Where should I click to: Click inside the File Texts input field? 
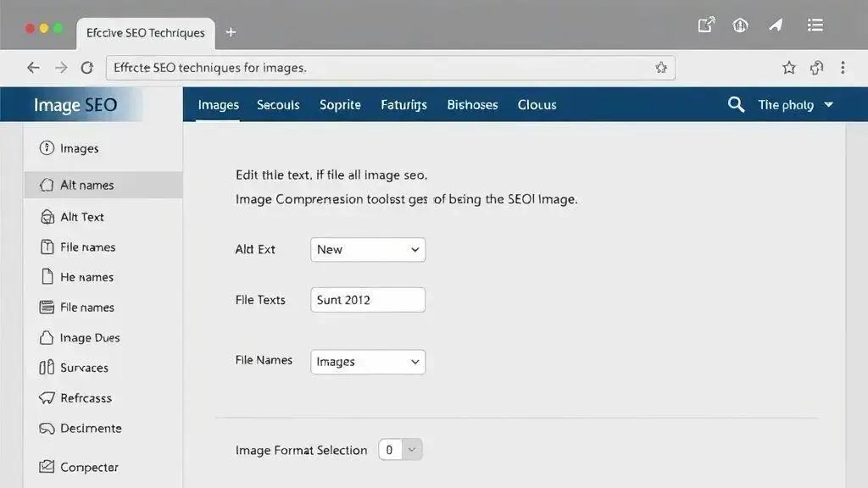(367, 299)
